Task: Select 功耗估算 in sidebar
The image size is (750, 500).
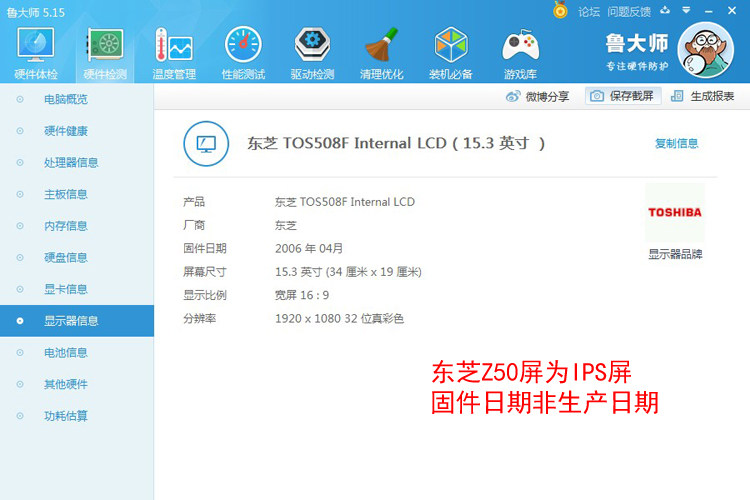Action: (x=77, y=416)
